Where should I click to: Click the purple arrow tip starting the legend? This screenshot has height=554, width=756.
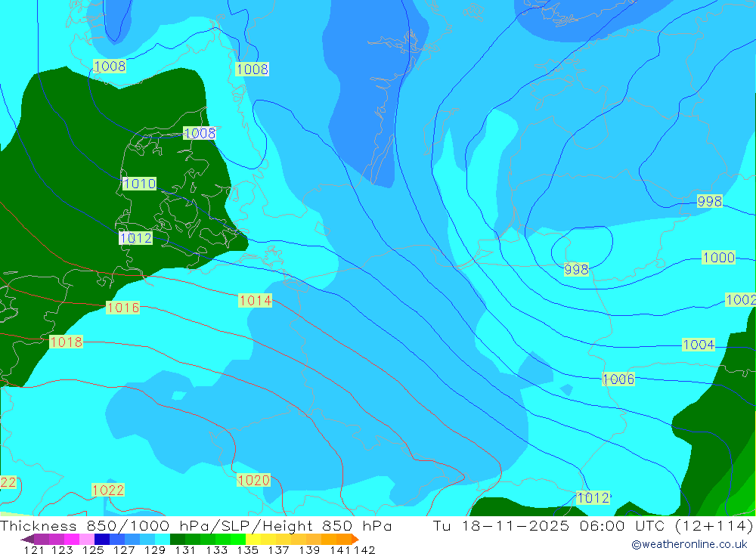coord(27,539)
